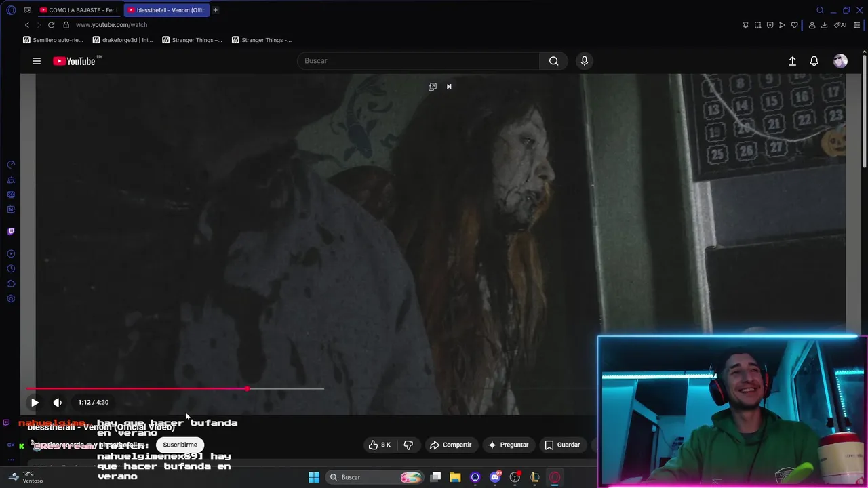
Task: Start voice search with microphone icon
Action: click(x=585, y=61)
